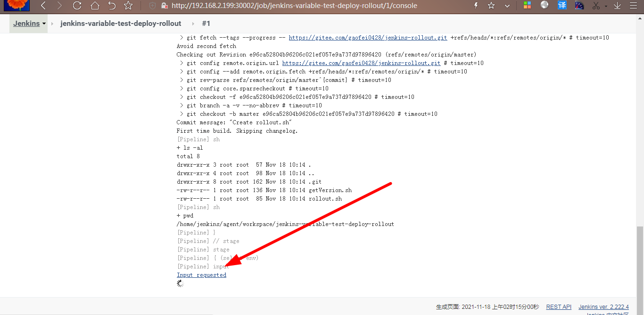Open the translate extension icon
The width and height of the screenshot is (644, 315).
[x=562, y=5]
